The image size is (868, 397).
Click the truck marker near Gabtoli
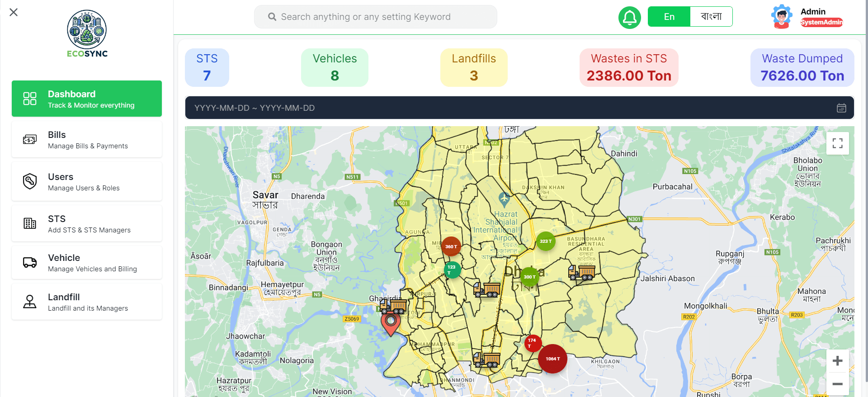[x=393, y=306]
